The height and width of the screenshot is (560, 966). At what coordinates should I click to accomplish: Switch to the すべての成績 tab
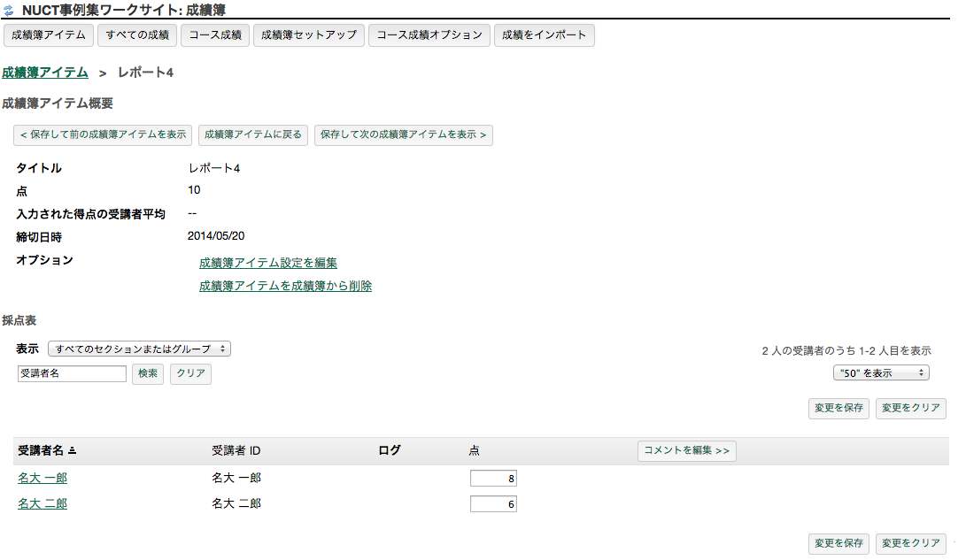tap(136, 35)
